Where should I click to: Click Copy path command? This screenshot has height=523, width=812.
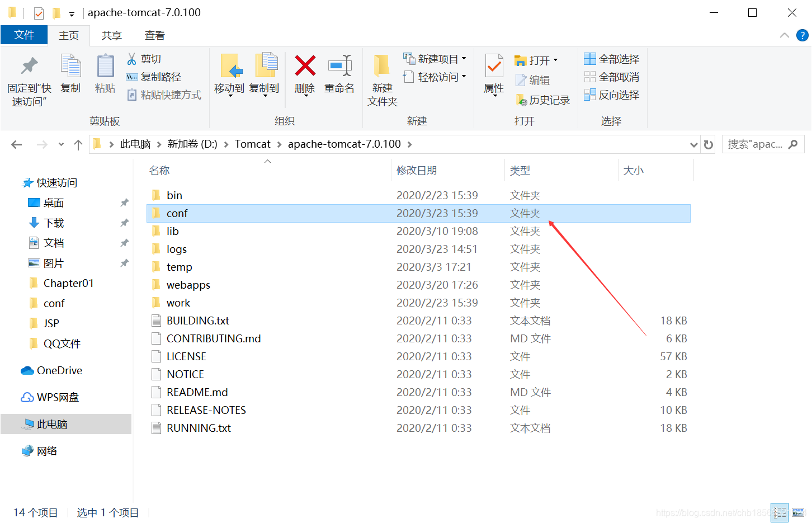(154, 77)
